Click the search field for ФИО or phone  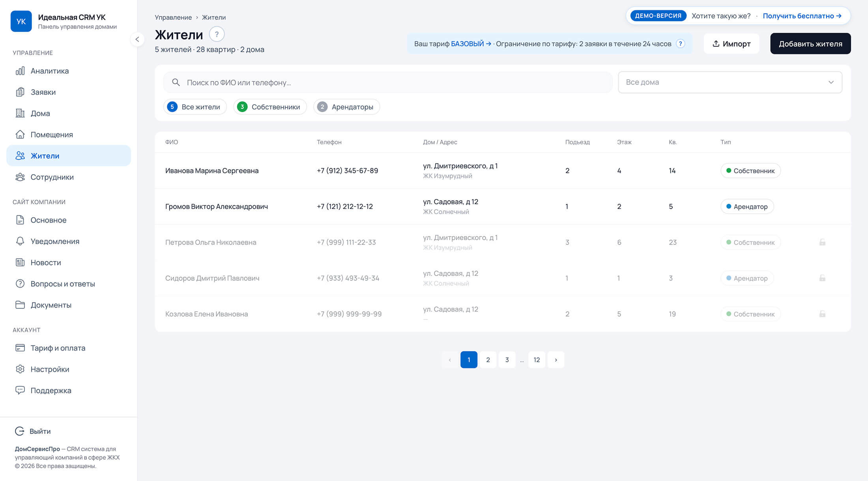pyautogui.click(x=388, y=82)
